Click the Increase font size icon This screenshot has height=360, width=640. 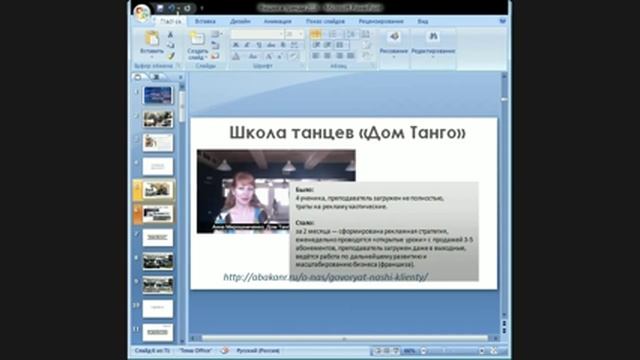point(269,56)
